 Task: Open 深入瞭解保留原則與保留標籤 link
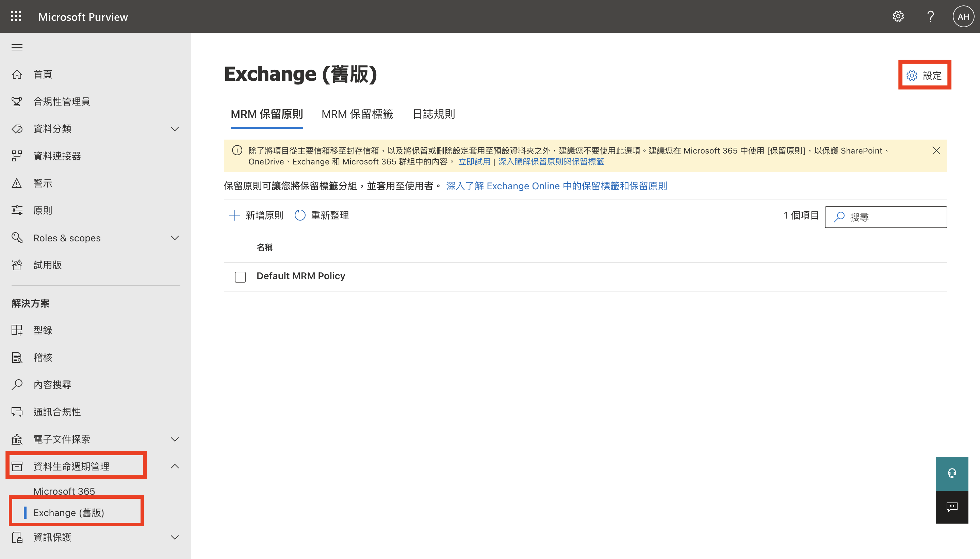(x=551, y=162)
